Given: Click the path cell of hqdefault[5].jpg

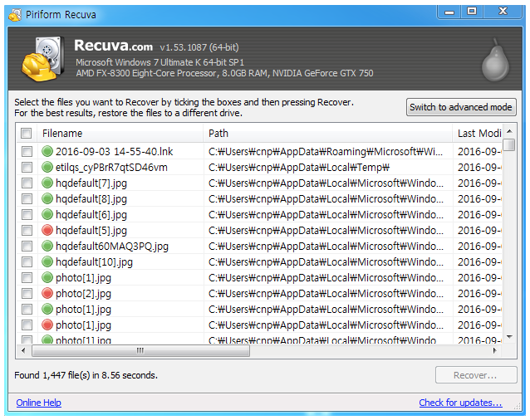Looking at the screenshot, I should [326, 230].
